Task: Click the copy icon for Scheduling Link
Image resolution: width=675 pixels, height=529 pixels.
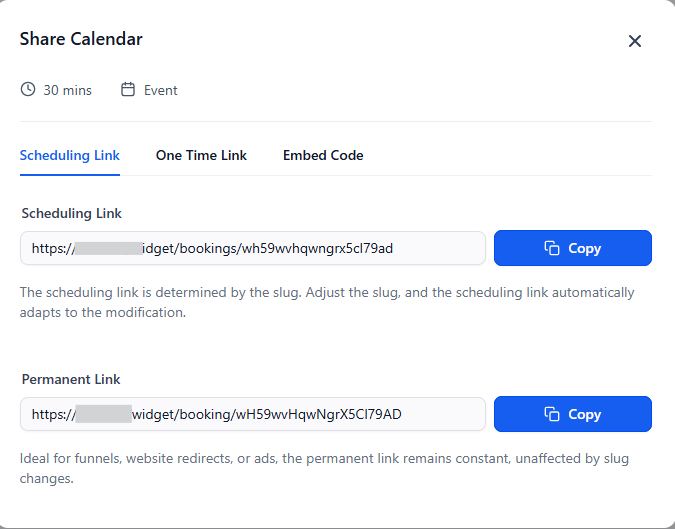Action: point(551,248)
